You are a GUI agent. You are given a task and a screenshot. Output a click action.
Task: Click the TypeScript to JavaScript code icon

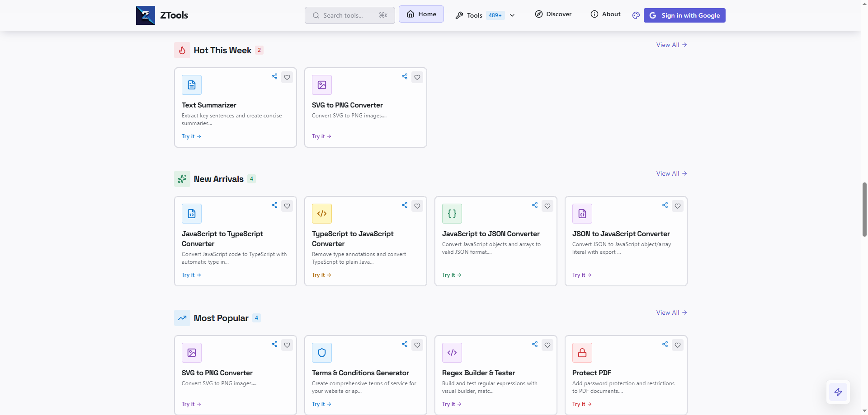[x=322, y=214]
